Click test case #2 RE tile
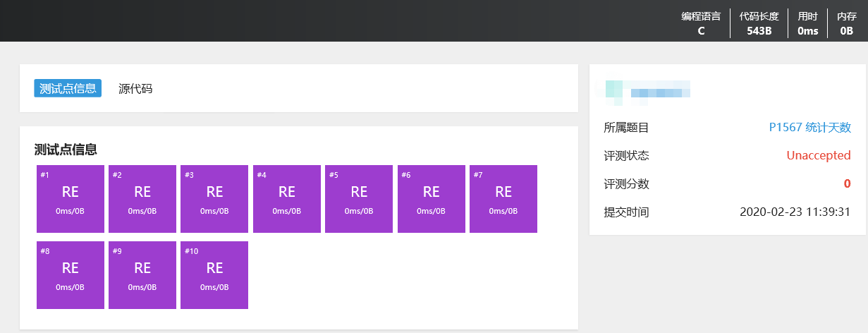Image resolution: width=868 pixels, height=333 pixels. point(142,199)
